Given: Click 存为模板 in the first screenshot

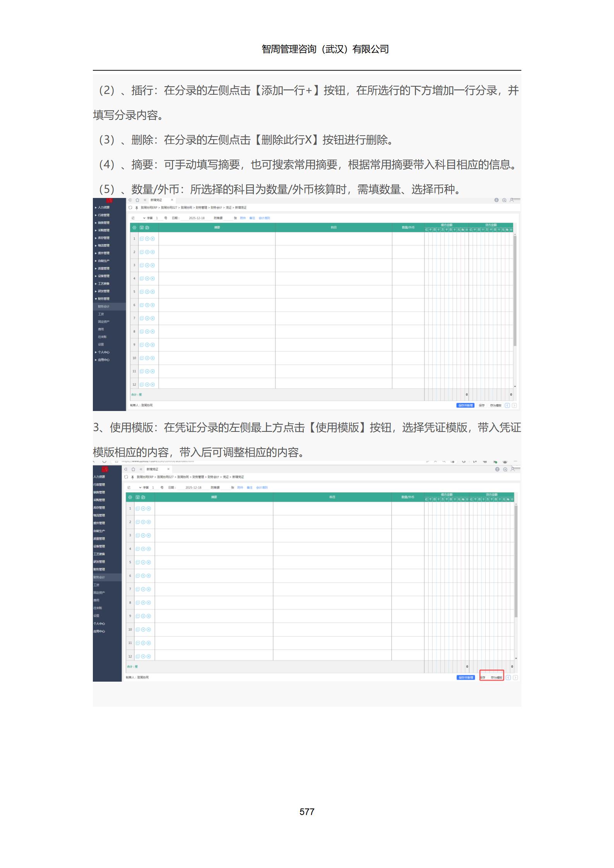Looking at the screenshot, I should [x=496, y=406].
